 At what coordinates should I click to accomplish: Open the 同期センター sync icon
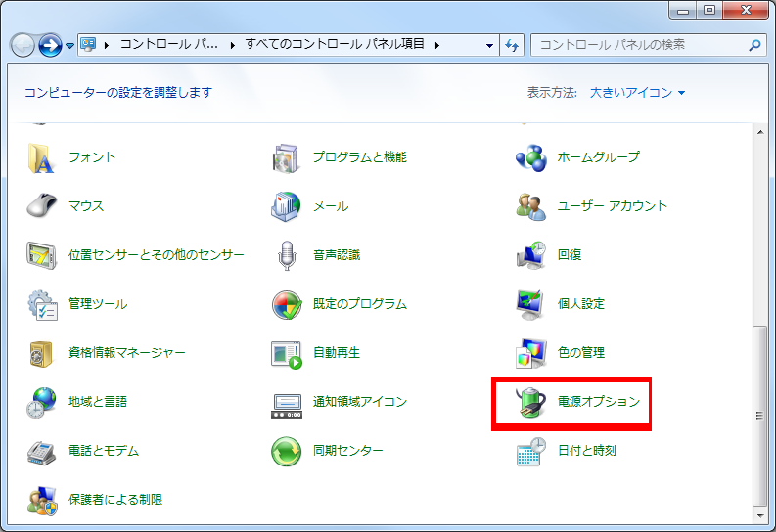(x=287, y=451)
